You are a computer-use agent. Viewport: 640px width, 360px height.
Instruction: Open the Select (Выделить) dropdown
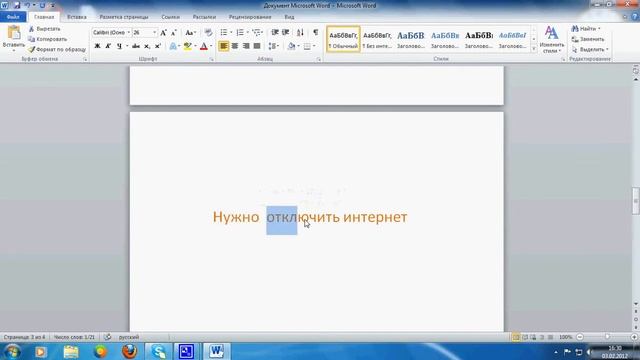(x=590, y=49)
